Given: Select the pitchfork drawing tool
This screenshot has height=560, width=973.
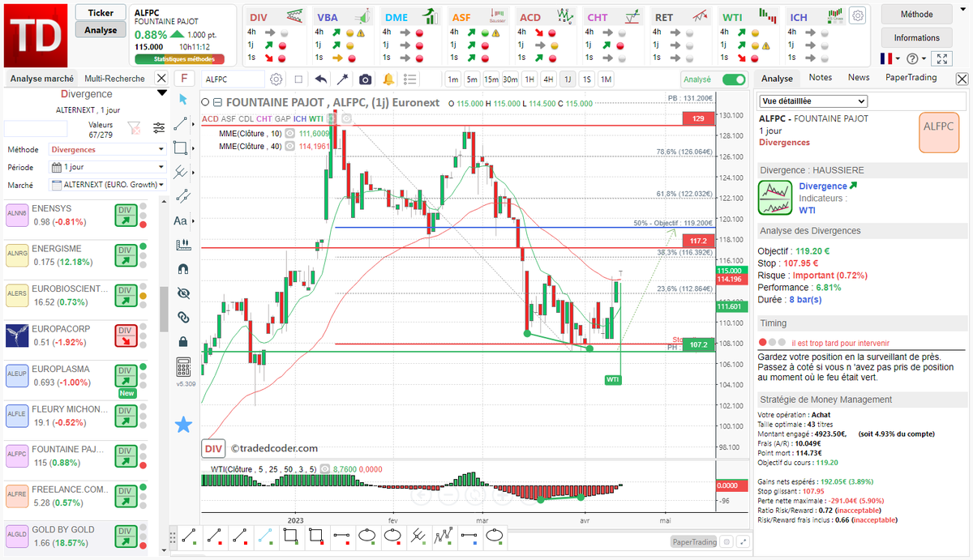Looking at the screenshot, I should (182, 172).
